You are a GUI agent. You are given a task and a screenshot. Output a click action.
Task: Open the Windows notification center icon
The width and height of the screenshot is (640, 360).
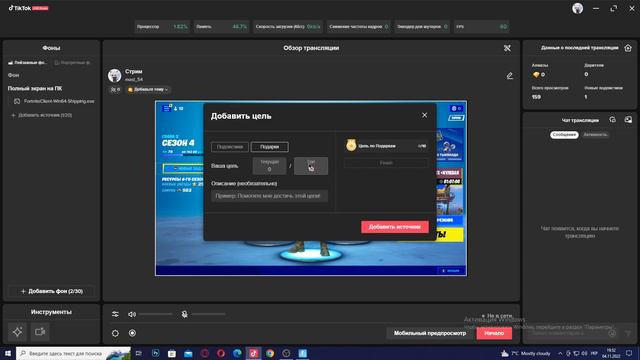pos(629,353)
